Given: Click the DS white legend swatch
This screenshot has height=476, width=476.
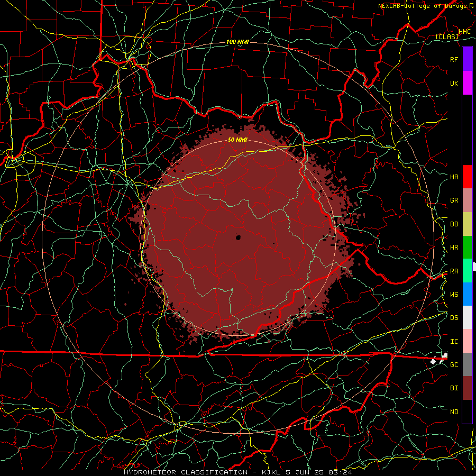Looking at the screenshot, I should tap(467, 317).
